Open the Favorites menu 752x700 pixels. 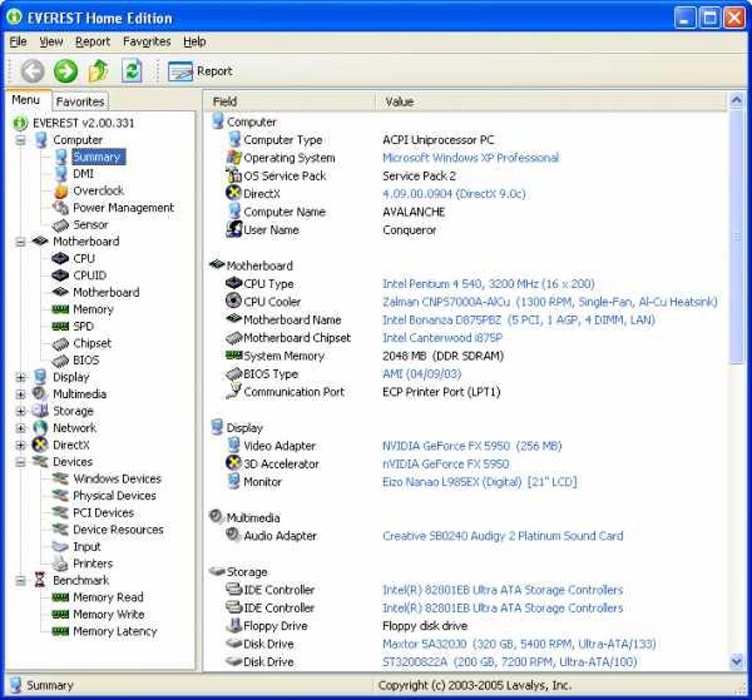tap(147, 42)
